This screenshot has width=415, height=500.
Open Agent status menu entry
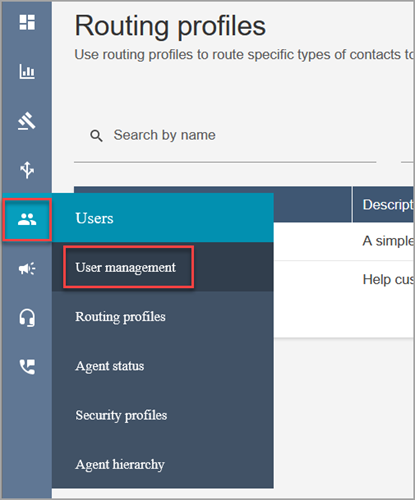(110, 366)
